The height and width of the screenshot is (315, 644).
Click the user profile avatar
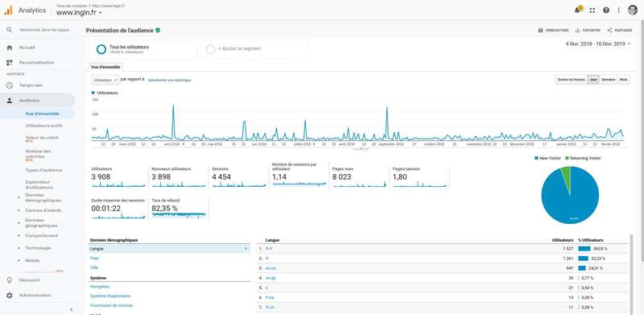click(633, 10)
